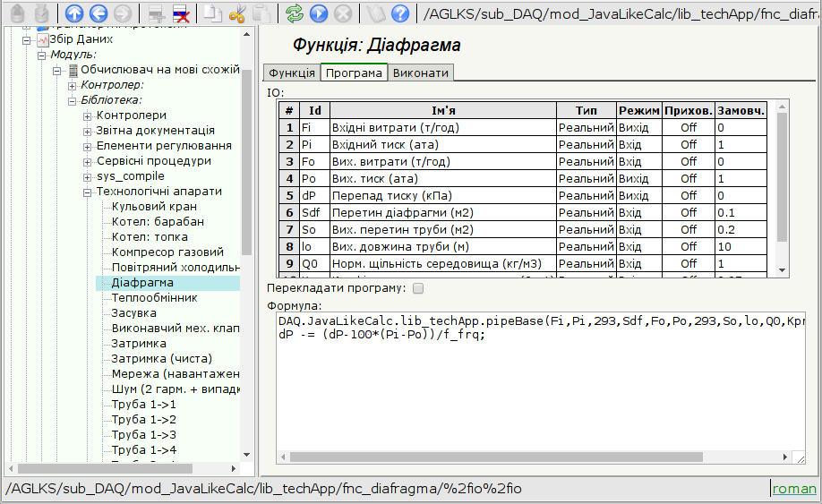Click the Sdf Id cell

pyautogui.click(x=314, y=213)
